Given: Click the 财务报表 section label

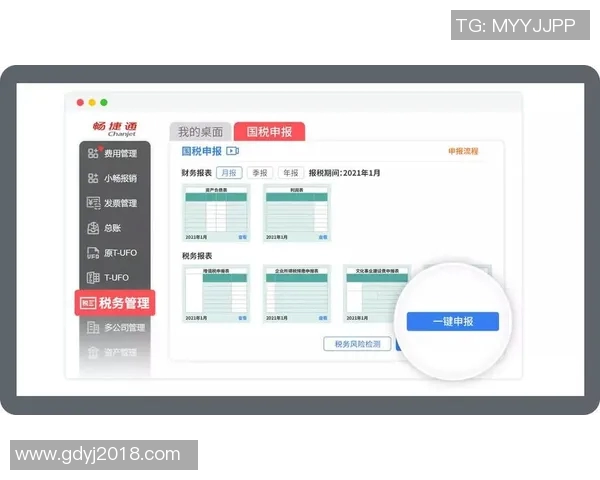Looking at the screenshot, I should pyautogui.click(x=197, y=173).
